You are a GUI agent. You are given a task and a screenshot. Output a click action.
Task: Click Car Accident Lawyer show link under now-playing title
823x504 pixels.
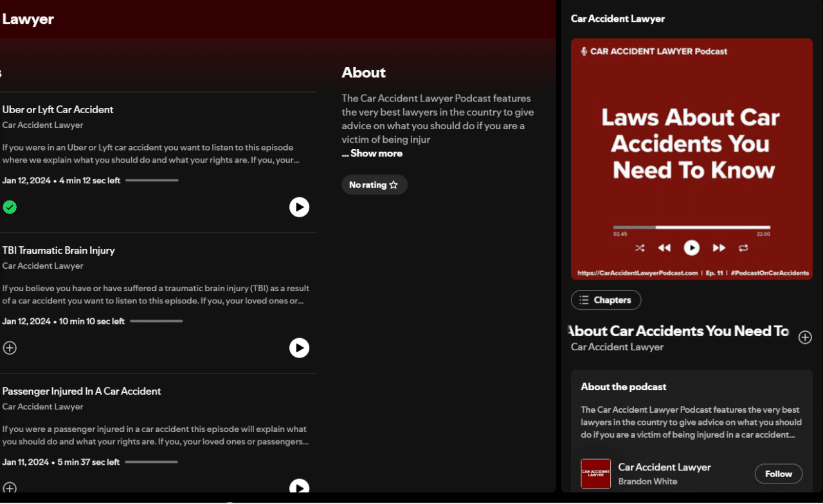(617, 347)
